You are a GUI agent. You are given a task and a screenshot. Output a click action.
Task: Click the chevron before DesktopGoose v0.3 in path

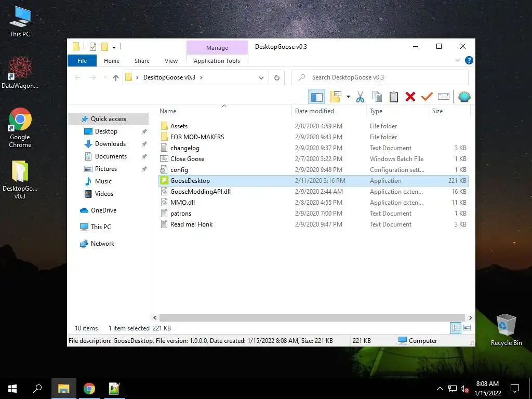(137, 78)
